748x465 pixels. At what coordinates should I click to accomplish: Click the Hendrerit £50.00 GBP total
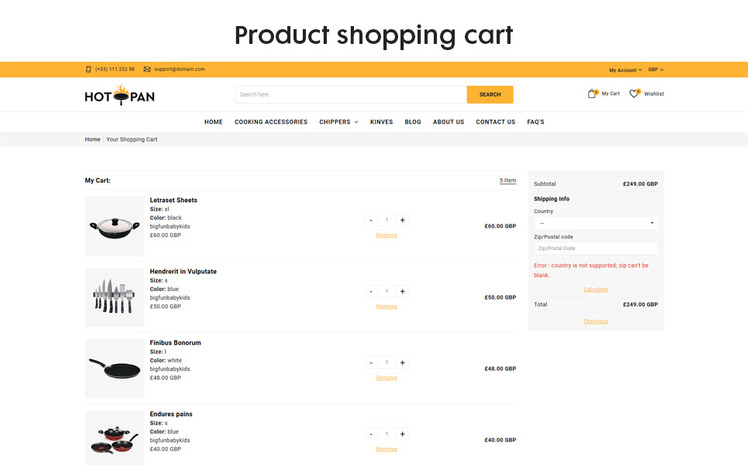(500, 297)
